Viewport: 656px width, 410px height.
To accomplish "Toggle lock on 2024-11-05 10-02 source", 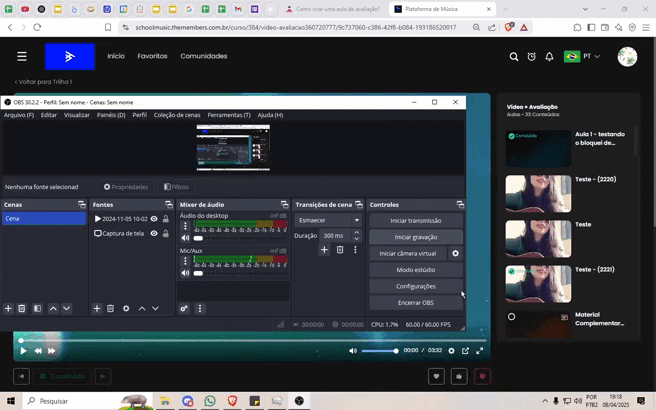I will 166,219.
